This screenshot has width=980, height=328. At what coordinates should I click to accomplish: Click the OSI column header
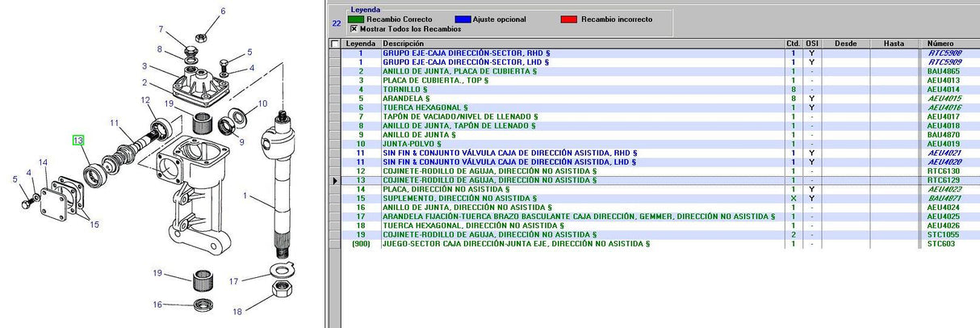(812, 44)
